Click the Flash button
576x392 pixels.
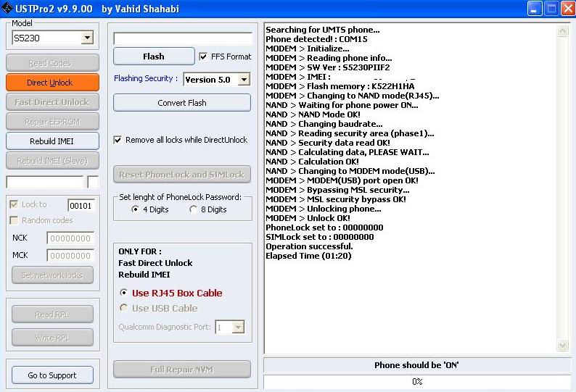coord(154,57)
